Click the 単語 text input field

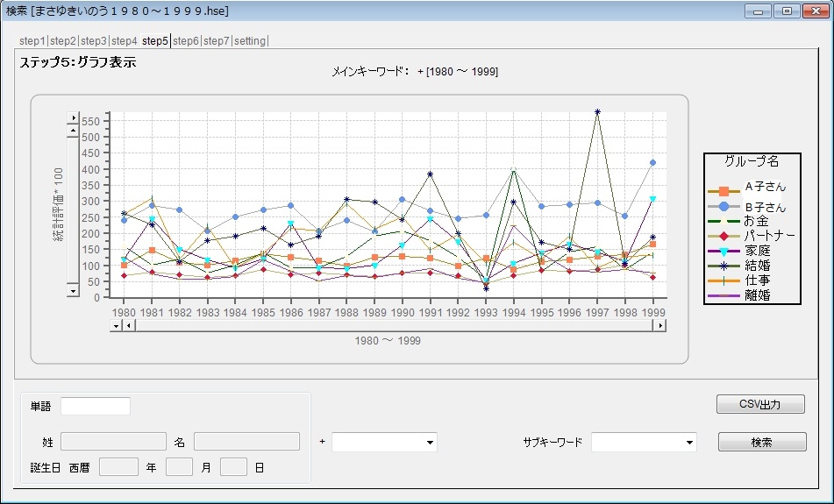click(x=96, y=406)
